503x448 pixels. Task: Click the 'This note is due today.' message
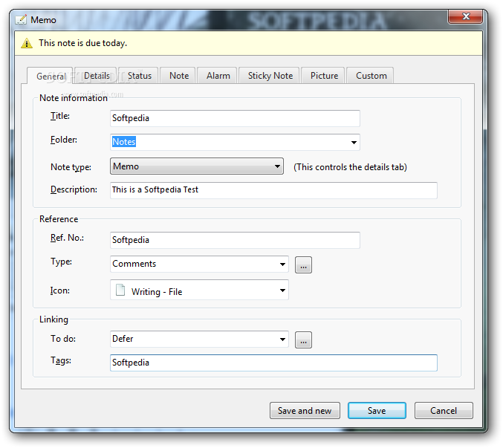(82, 43)
